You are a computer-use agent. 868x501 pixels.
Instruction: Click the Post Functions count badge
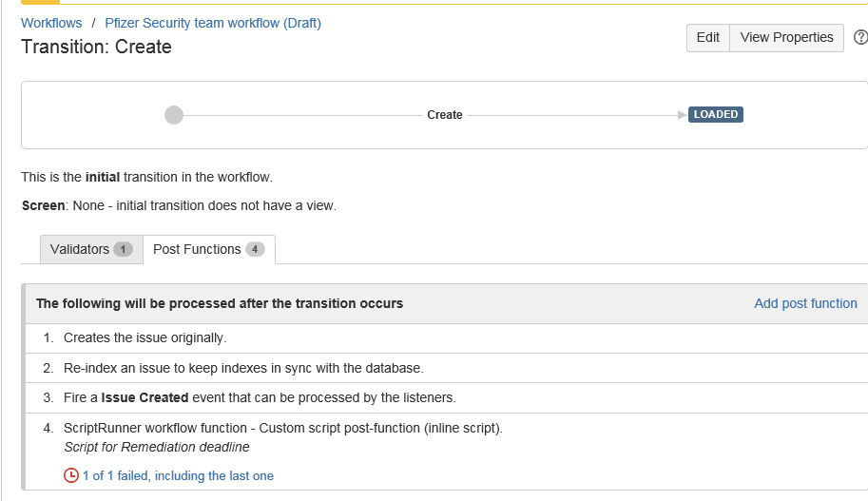tap(255, 249)
